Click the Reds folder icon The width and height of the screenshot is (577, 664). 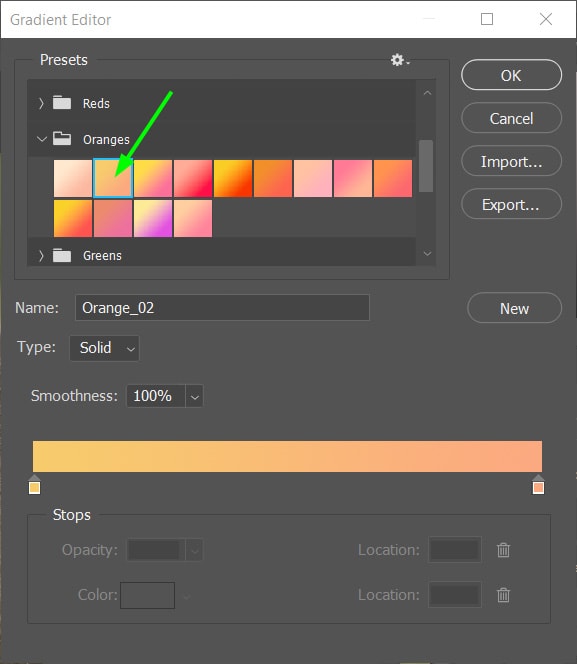pos(62,103)
